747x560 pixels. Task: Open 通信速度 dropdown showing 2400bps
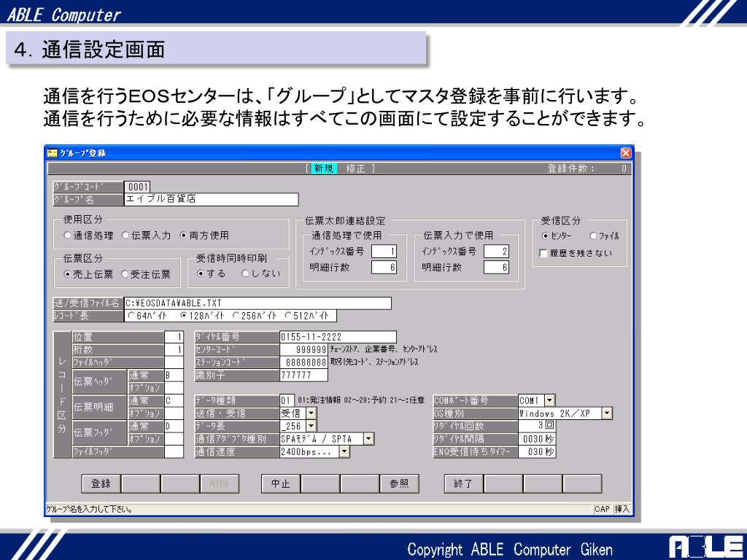point(344,452)
